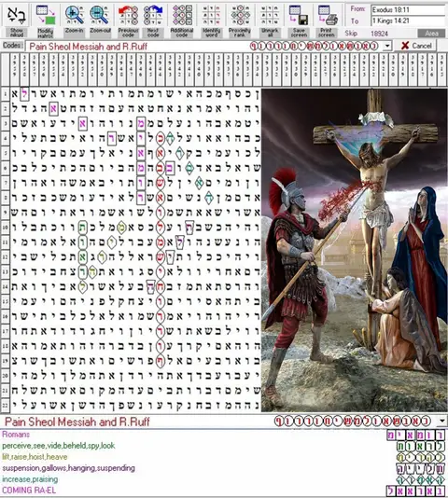Click the To field showing 1 Kings 14:21
Screen dimensions: 448x498
click(x=408, y=21)
